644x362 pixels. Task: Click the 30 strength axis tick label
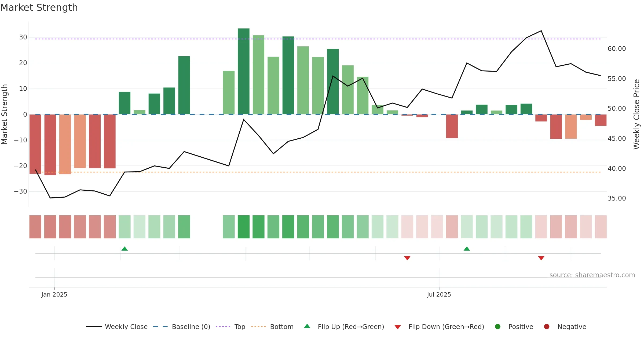(x=23, y=37)
